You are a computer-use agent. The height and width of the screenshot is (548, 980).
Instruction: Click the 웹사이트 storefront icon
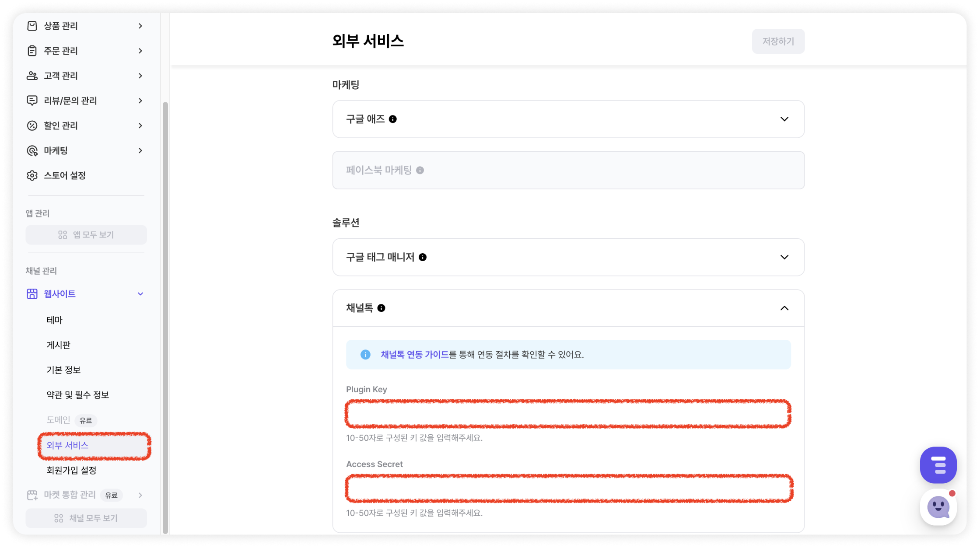coord(32,293)
